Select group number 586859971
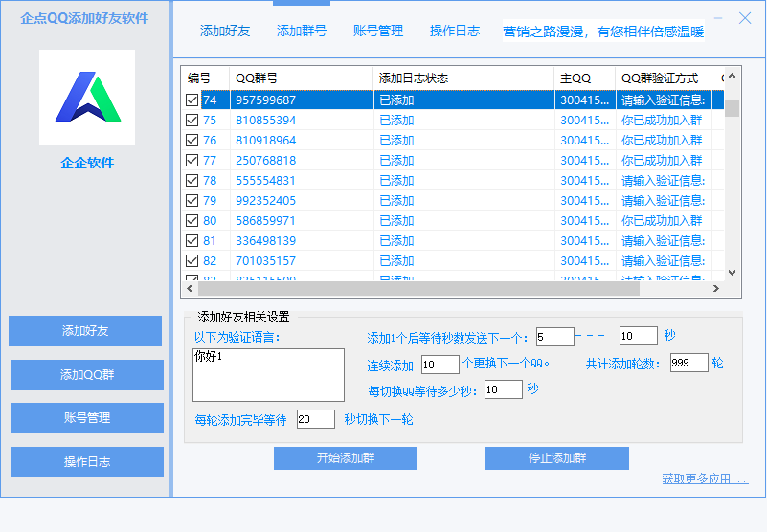767x532 pixels. 265,220
